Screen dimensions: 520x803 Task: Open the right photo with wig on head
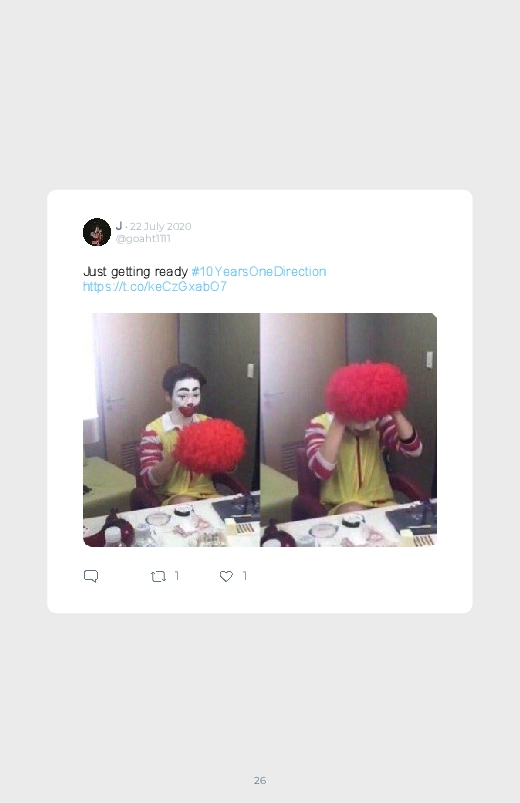pyautogui.click(x=349, y=430)
